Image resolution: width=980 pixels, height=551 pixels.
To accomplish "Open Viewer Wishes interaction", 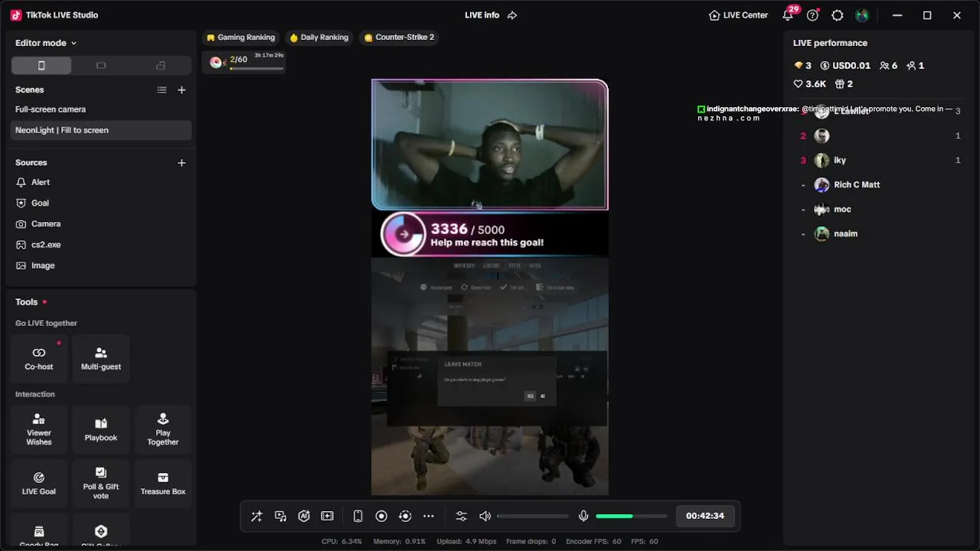I will (x=39, y=430).
